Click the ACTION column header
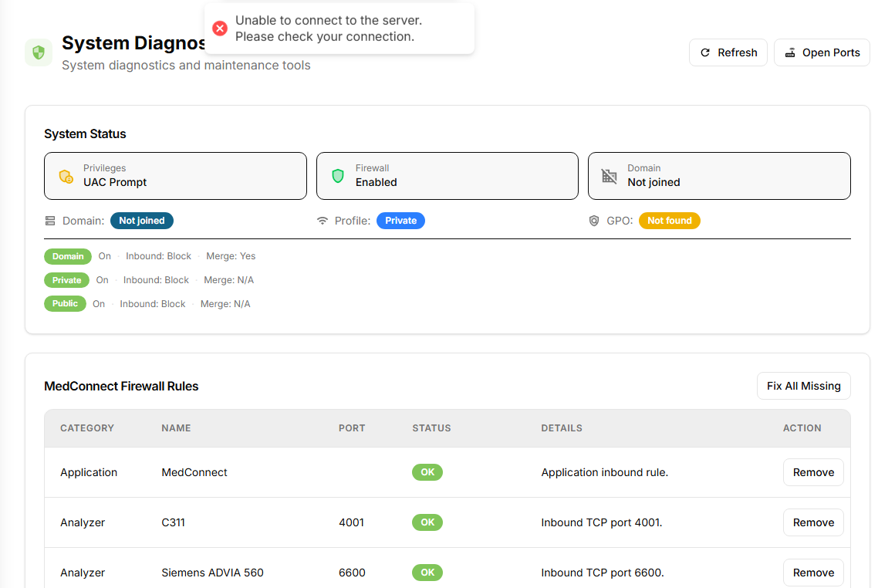The image size is (895, 588). tap(802, 428)
